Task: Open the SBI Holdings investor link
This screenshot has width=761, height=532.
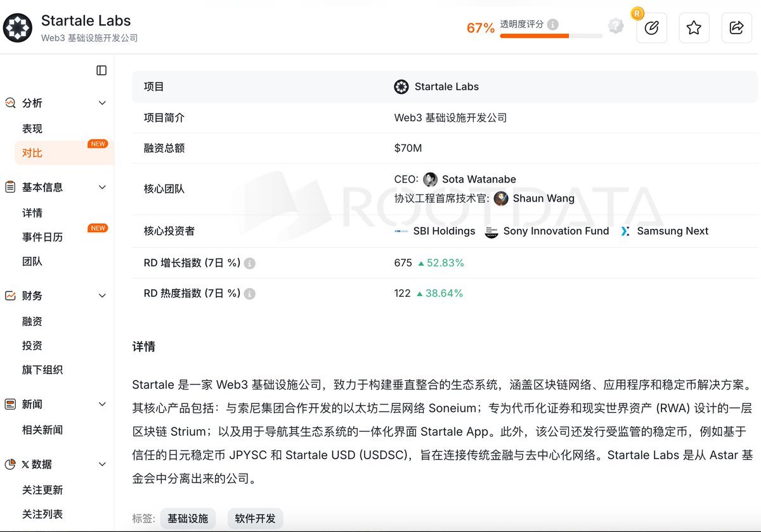Action: [444, 231]
